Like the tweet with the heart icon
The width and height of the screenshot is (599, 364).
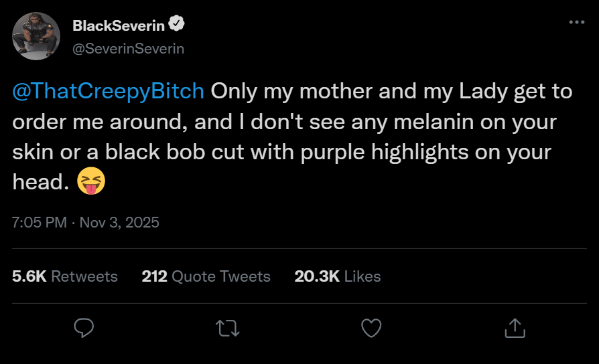click(371, 327)
